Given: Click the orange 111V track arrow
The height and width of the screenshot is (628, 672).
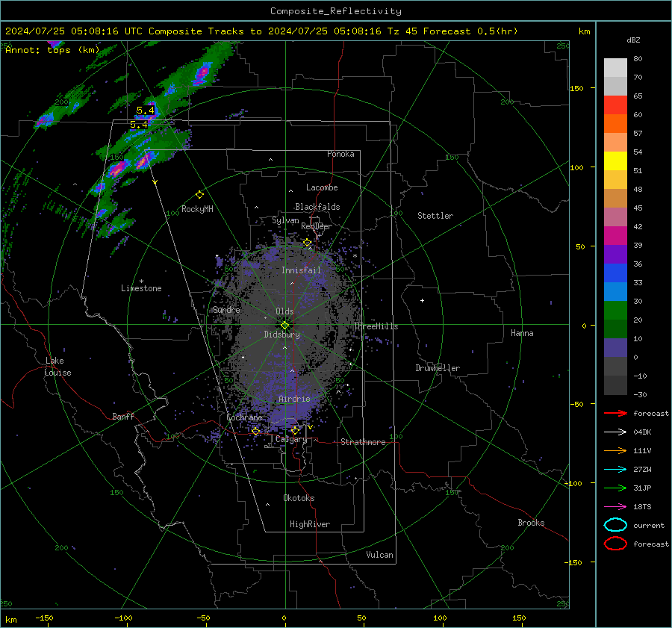Looking at the screenshot, I should (x=615, y=450).
